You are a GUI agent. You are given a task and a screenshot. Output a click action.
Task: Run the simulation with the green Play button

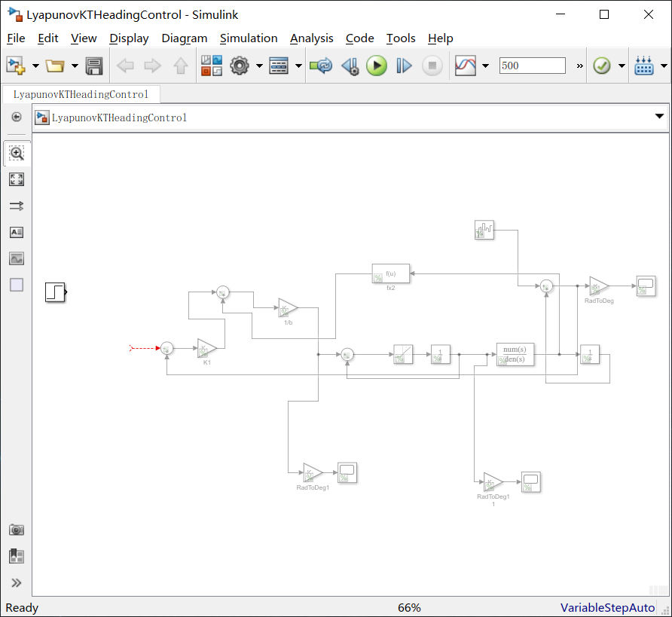pyautogui.click(x=377, y=66)
